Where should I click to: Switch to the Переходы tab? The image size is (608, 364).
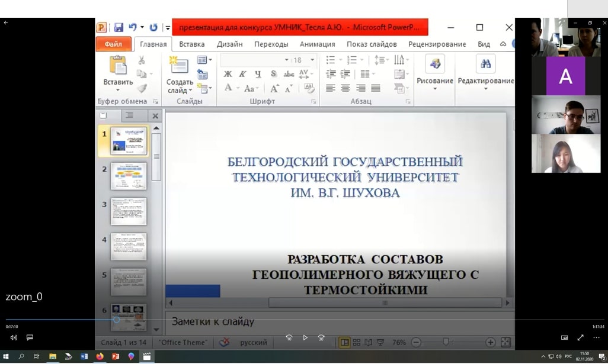point(271,44)
